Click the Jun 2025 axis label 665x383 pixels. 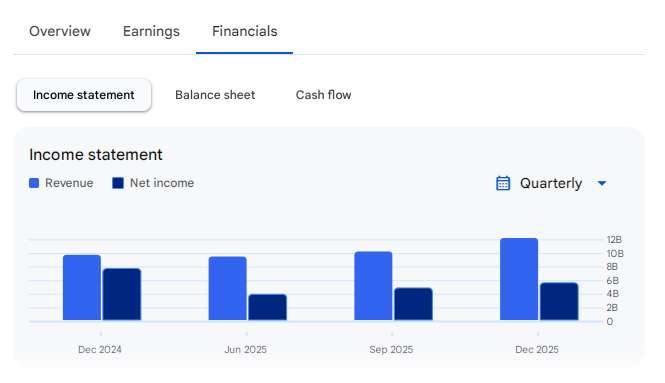click(x=246, y=349)
